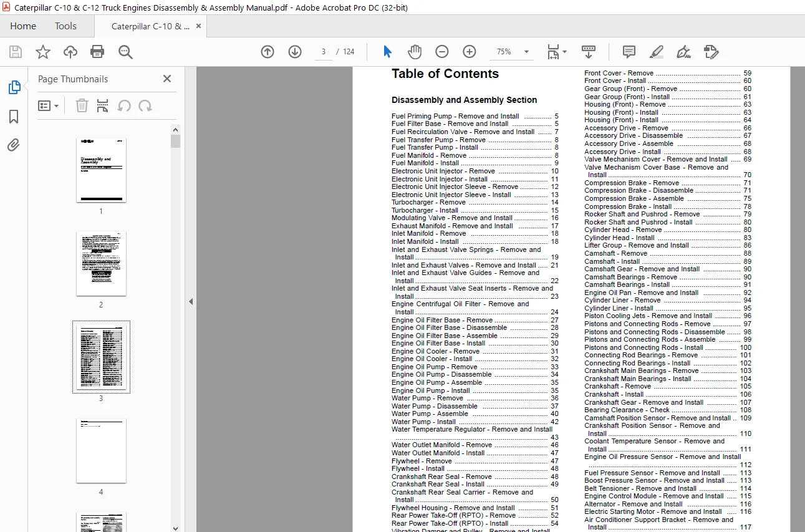Click the thumbnail panel scroll-up arrow
Viewport: 805px width, 532px height.
pyautogui.click(x=176, y=129)
